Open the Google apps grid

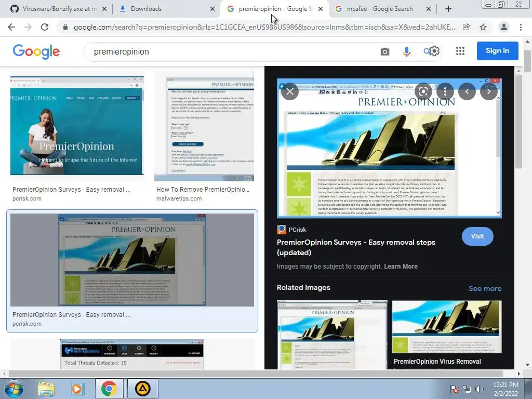coord(460,51)
